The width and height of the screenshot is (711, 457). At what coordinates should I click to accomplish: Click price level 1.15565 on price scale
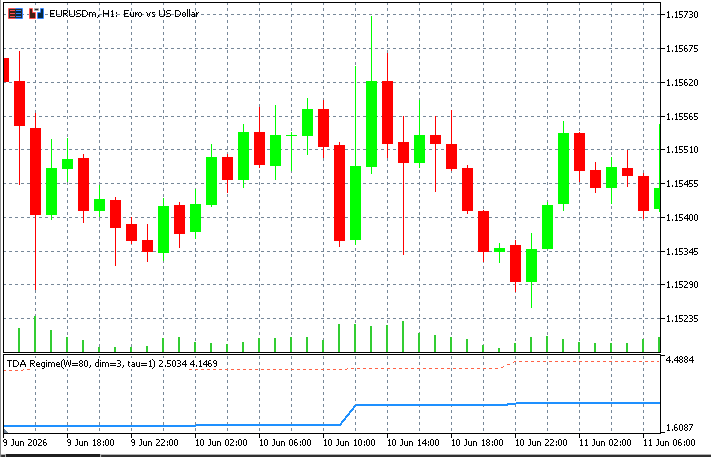point(682,117)
